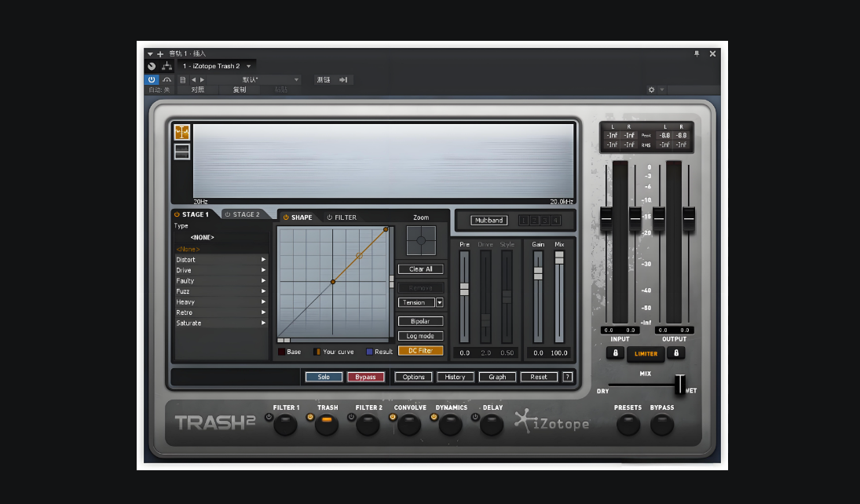Switch to the STAGE 2 tab
Screen dimensions: 860x504
tap(245, 214)
